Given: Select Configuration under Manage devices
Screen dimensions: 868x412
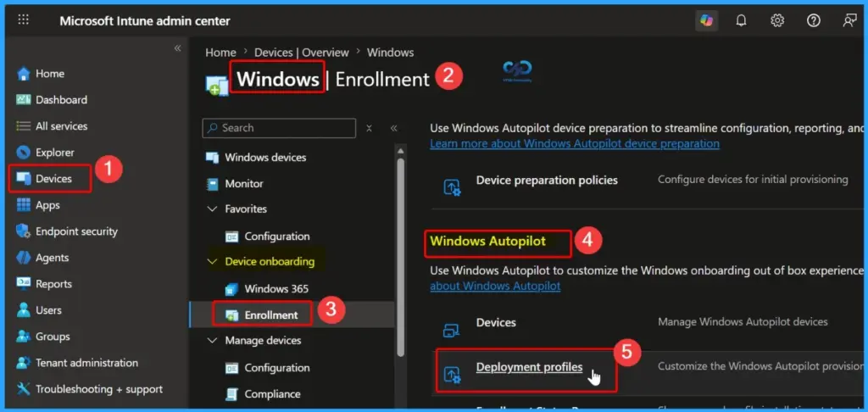Looking at the screenshot, I should [277, 368].
